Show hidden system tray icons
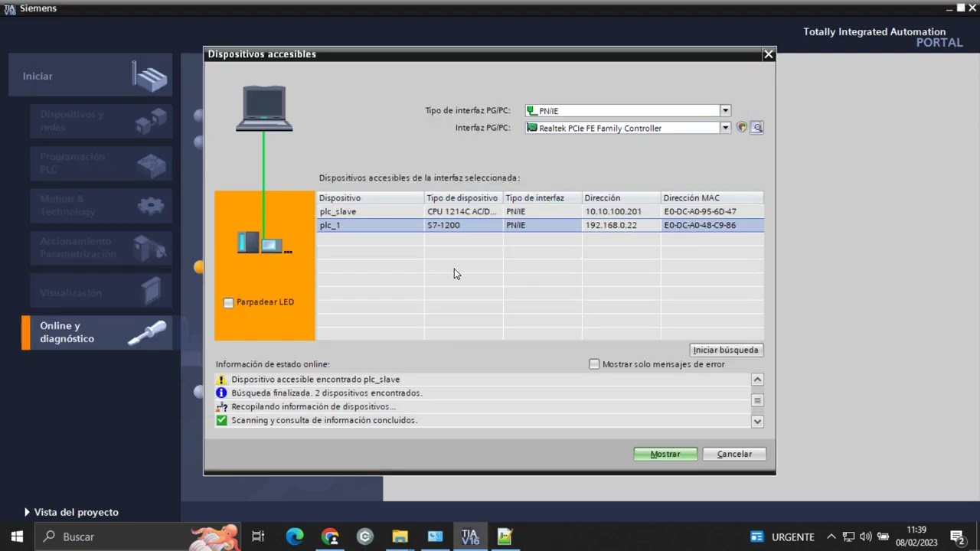Screen dimensions: 980x551 (831, 536)
